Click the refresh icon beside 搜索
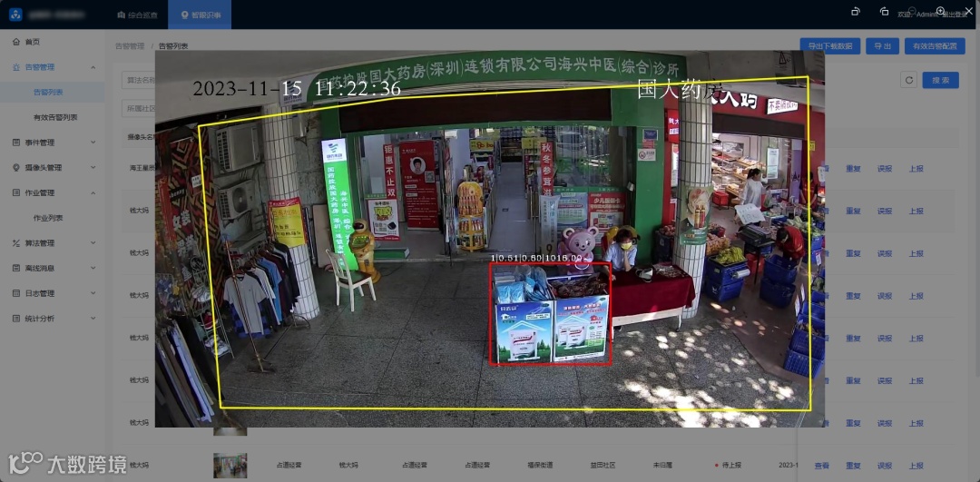The image size is (980, 482). point(909,80)
